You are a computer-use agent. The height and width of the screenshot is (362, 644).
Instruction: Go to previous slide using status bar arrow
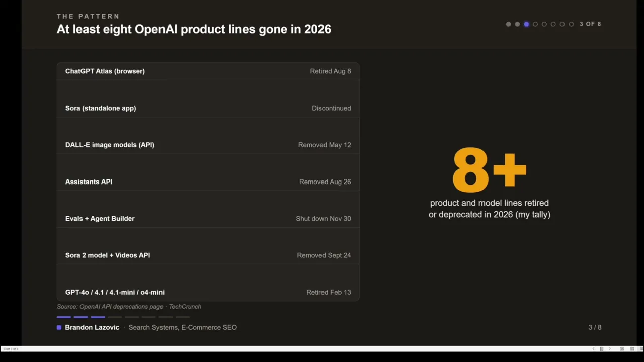click(x=593, y=349)
